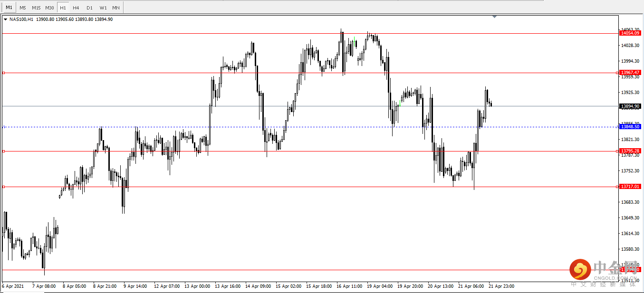Click the 13683.30 value on price scale
The image size is (644, 293).
pos(630,202)
